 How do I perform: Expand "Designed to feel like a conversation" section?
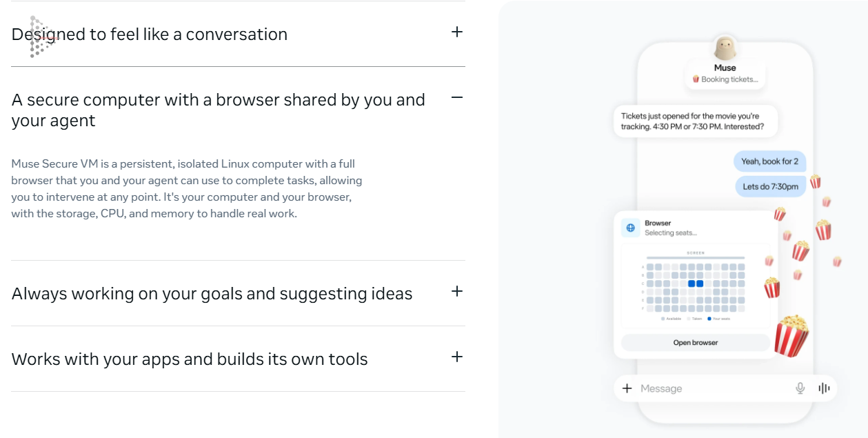[456, 32]
